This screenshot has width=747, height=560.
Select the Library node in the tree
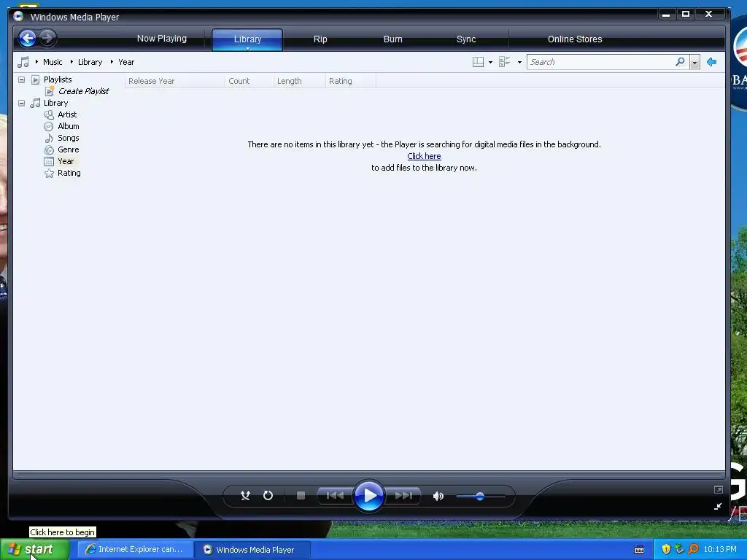(55, 103)
